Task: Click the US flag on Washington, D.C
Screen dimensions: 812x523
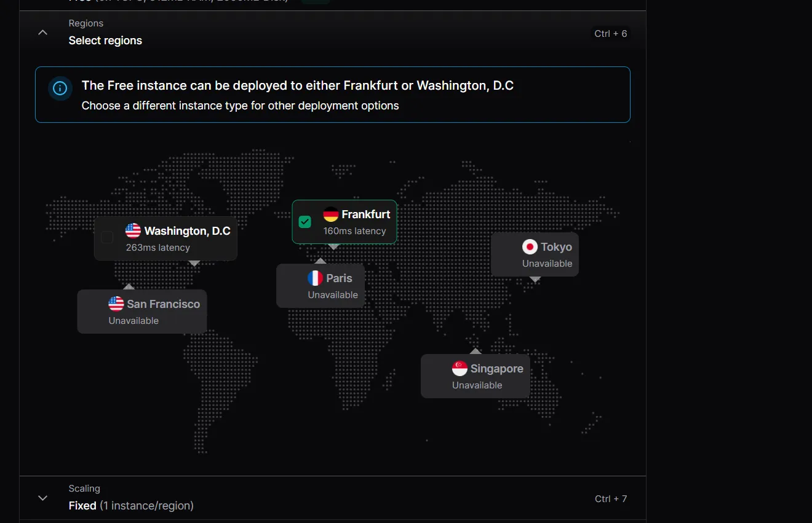Action: tap(133, 231)
